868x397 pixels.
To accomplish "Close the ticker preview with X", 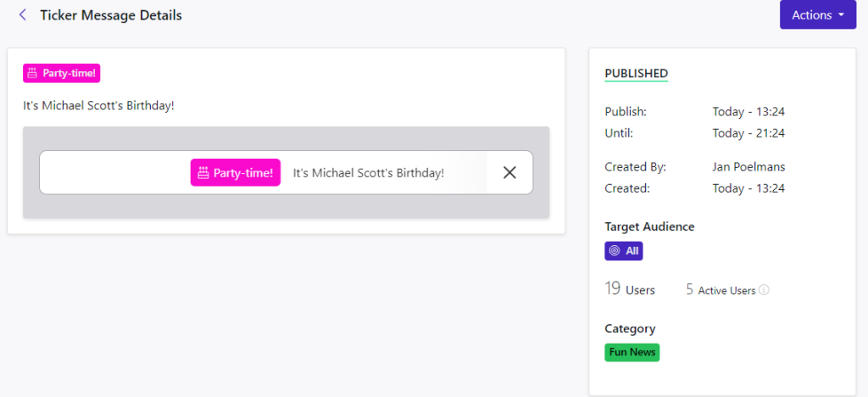I will coord(509,173).
